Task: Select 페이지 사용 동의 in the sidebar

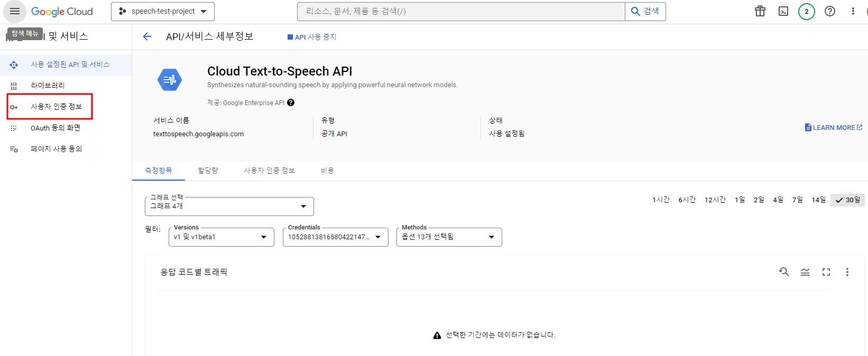Action: pos(66,149)
